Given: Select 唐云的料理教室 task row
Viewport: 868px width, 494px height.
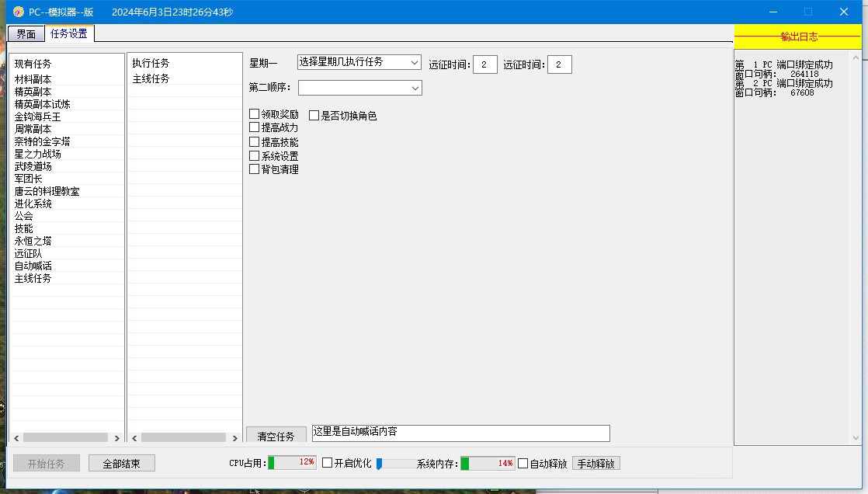Looking at the screenshot, I should click(x=67, y=191).
